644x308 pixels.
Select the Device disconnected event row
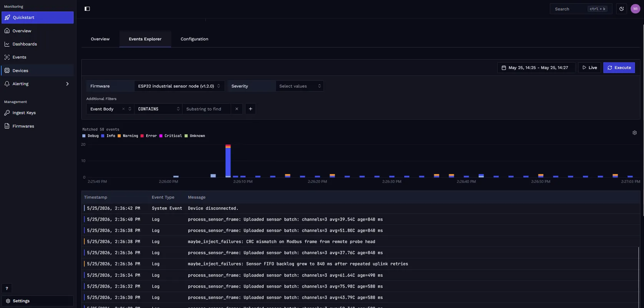click(x=360, y=208)
